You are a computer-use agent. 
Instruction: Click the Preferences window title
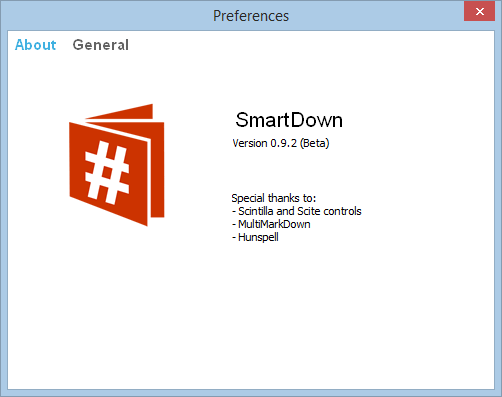251,16
